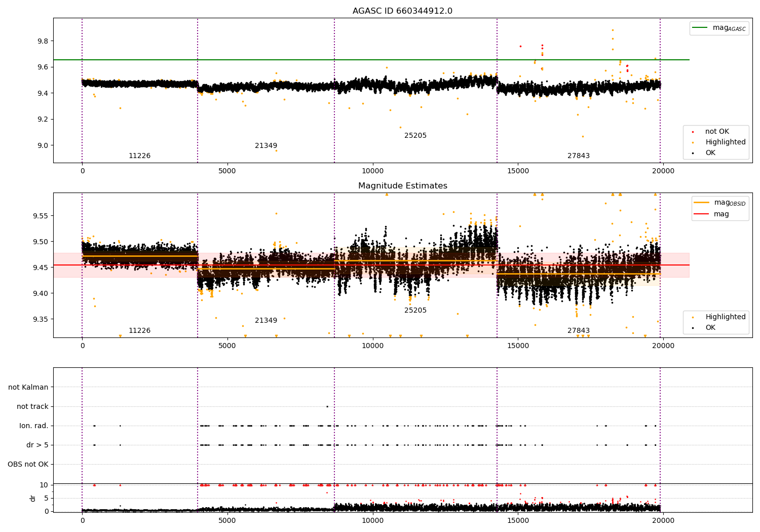Click the 27843 label in Magnitude Estimates plot
This screenshot has width=760, height=532.
pos(579,331)
